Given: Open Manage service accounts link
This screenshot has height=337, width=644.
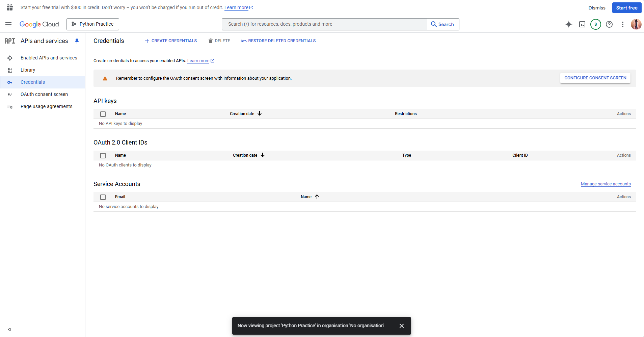Looking at the screenshot, I should (x=606, y=184).
